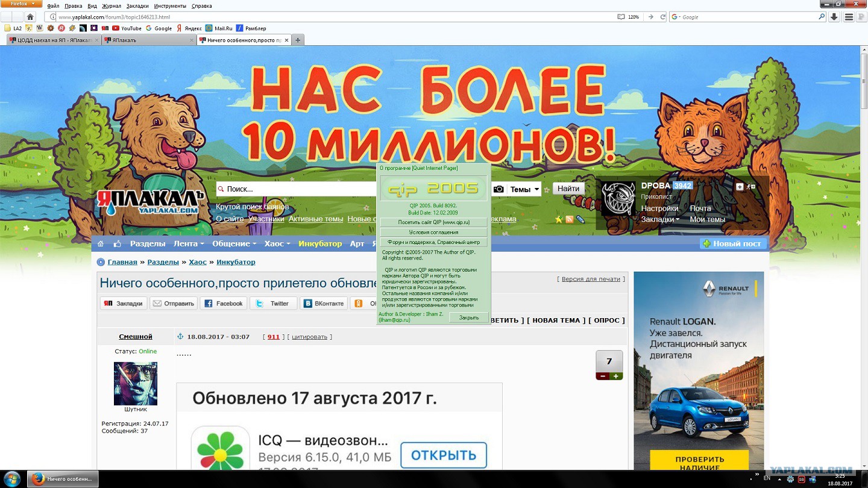Click Посетить сайт QIP button
The width and height of the screenshot is (868, 488).
coord(434,222)
